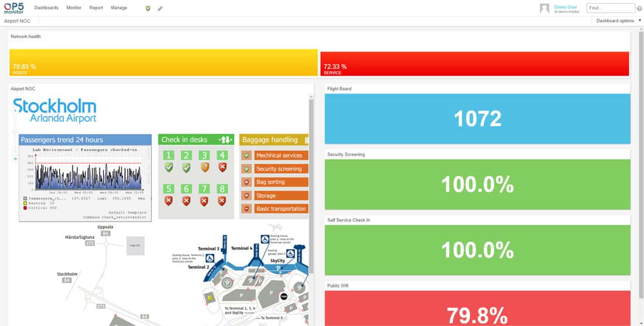This screenshot has width=644, height=326.
Task: Open the Demo User profile link
Action: tap(566, 7)
